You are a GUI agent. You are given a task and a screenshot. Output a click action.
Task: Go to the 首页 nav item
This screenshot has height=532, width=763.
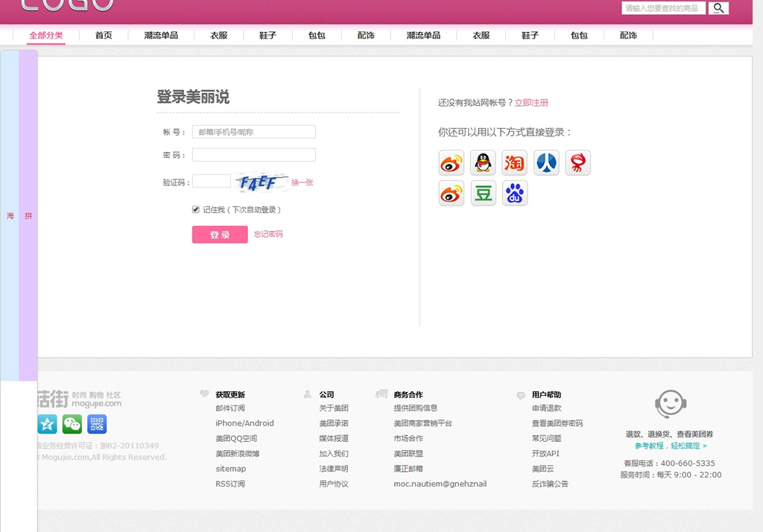(104, 35)
